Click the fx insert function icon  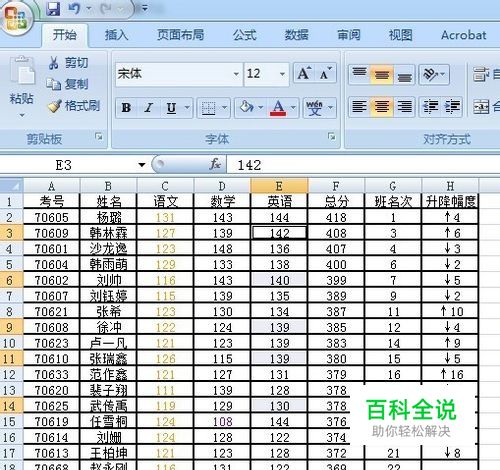tap(215, 164)
